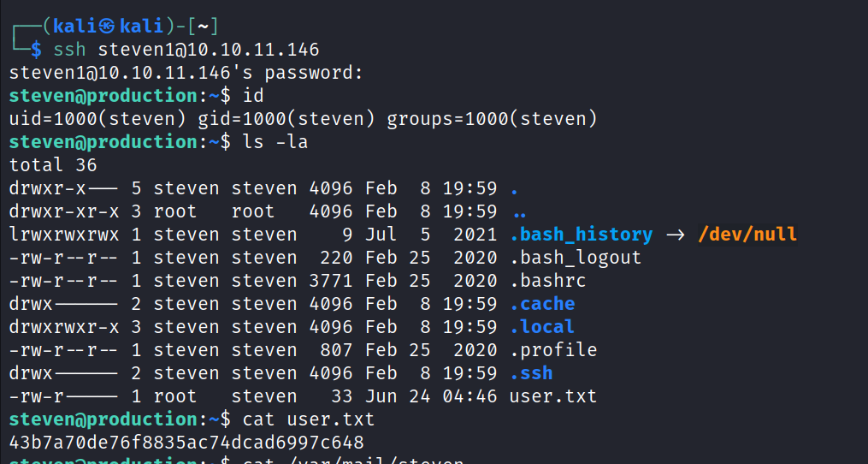Screen dimensions: 868x464
Task: Click the user flag hash 43b7a70d…
Action: click(186, 443)
